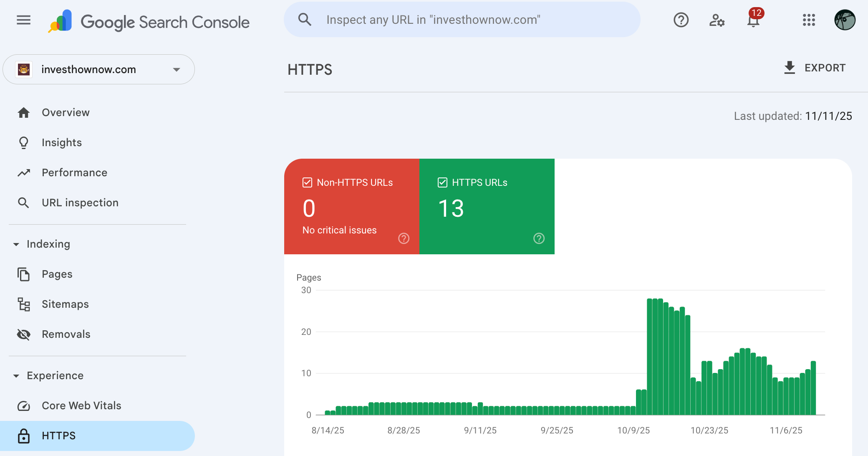Collapse the Indexing section
This screenshot has height=456, width=868.
[x=16, y=244]
